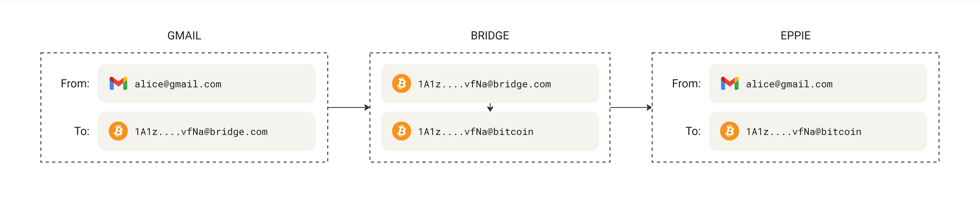
Task: Click the Bitcoin icon in the GMAIL panel
Action: coord(118,131)
